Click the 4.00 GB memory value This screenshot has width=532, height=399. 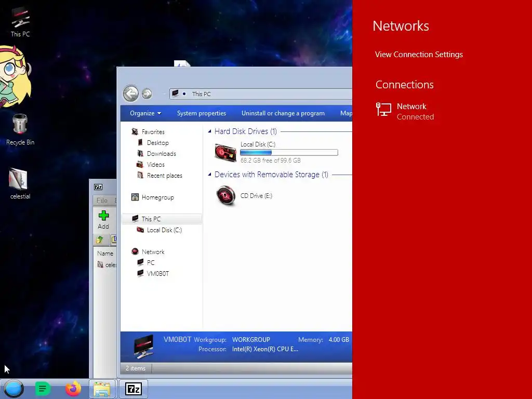pos(339,340)
